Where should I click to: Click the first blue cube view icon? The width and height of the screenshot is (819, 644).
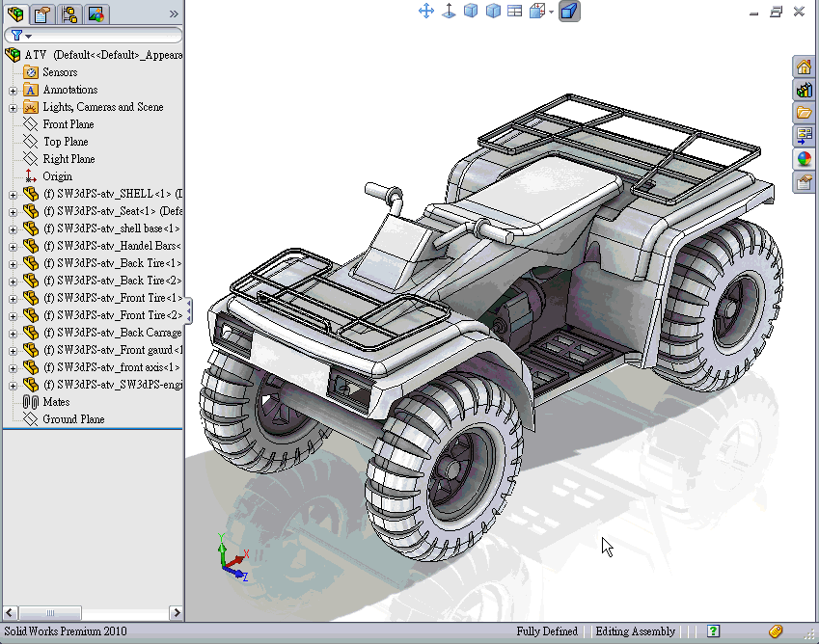coord(471,11)
